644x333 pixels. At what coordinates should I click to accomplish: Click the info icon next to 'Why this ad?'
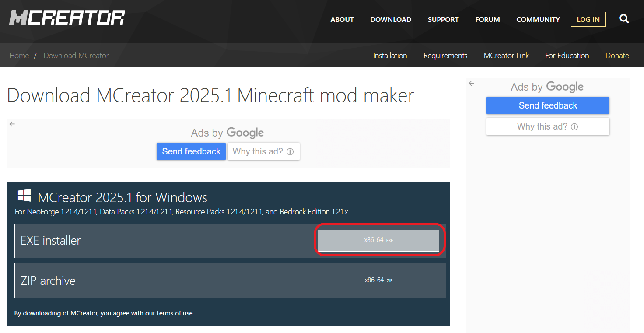click(290, 151)
